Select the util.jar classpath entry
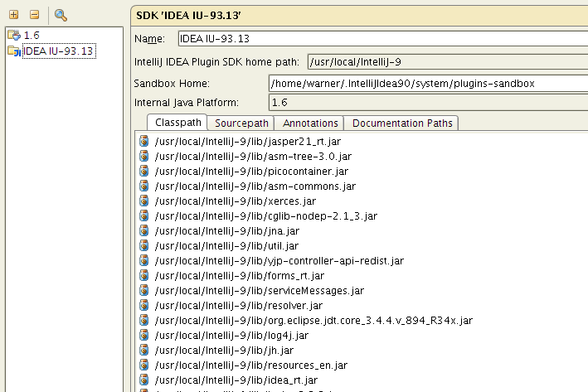Viewport: 588px width, 392px height. 226,246
